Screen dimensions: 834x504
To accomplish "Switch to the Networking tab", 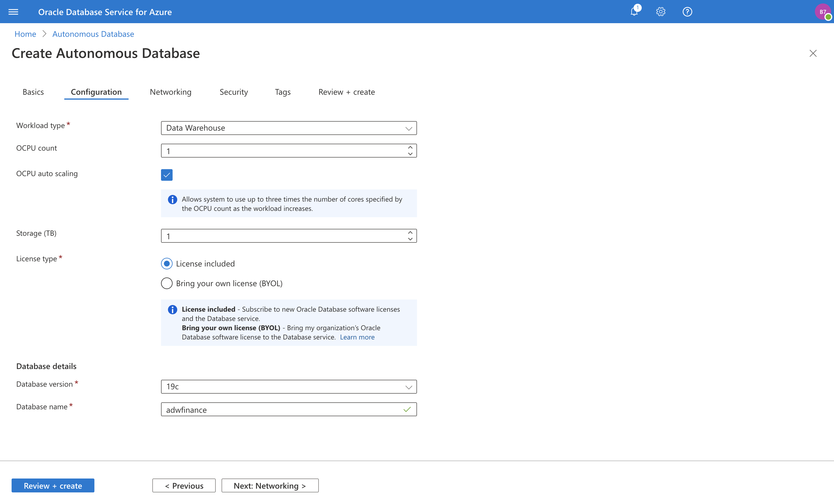I will 170,92.
